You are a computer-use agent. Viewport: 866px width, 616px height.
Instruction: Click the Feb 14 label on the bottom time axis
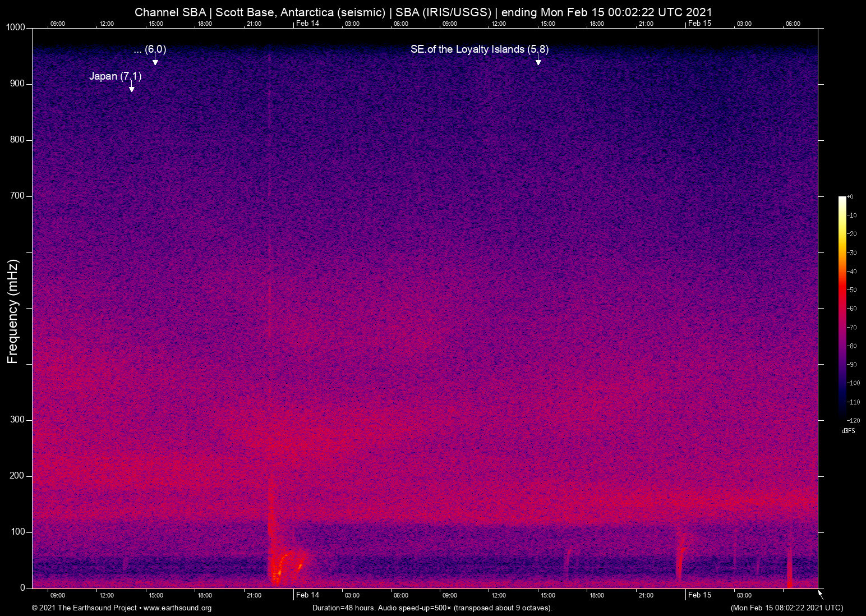(x=307, y=595)
